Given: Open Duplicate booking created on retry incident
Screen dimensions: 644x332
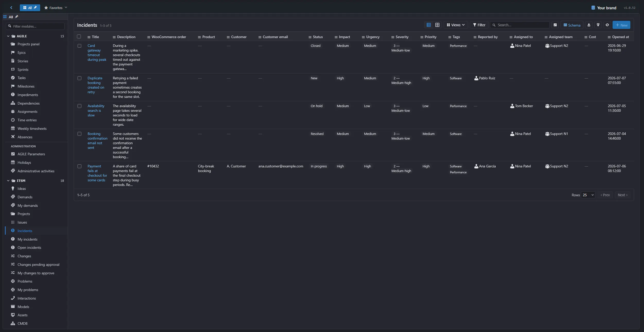Looking at the screenshot, I should tap(96, 85).
